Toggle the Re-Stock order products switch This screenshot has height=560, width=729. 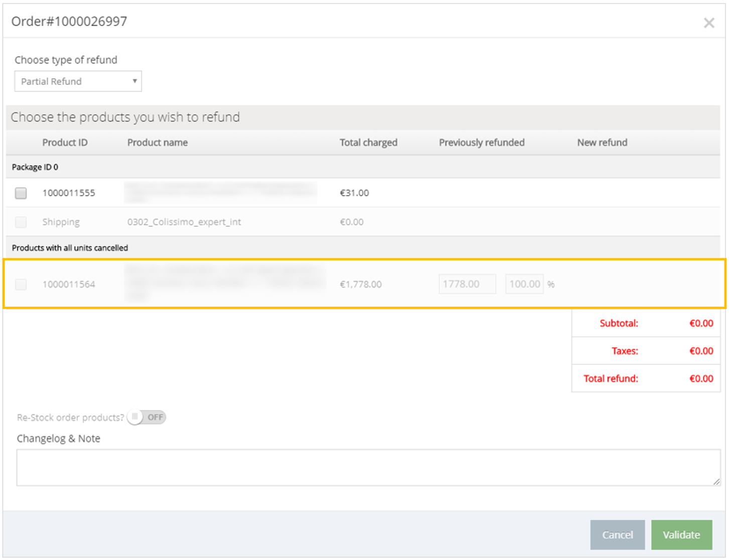point(147,417)
